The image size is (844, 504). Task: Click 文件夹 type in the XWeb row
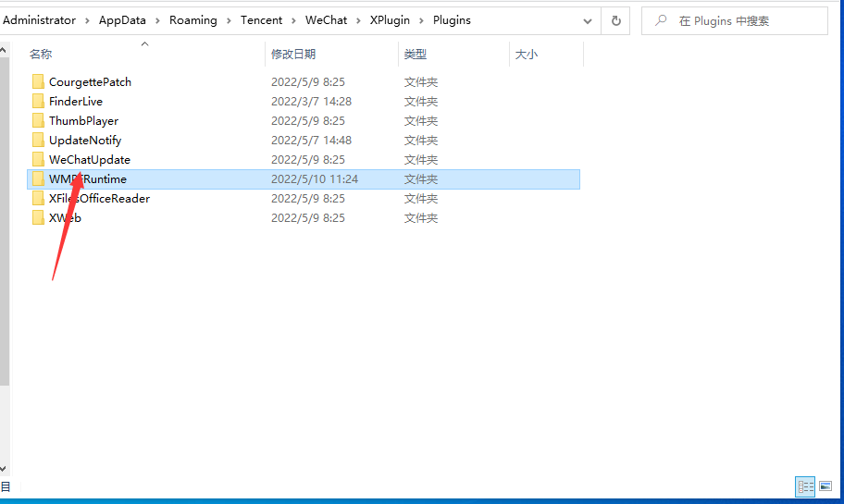(x=421, y=217)
